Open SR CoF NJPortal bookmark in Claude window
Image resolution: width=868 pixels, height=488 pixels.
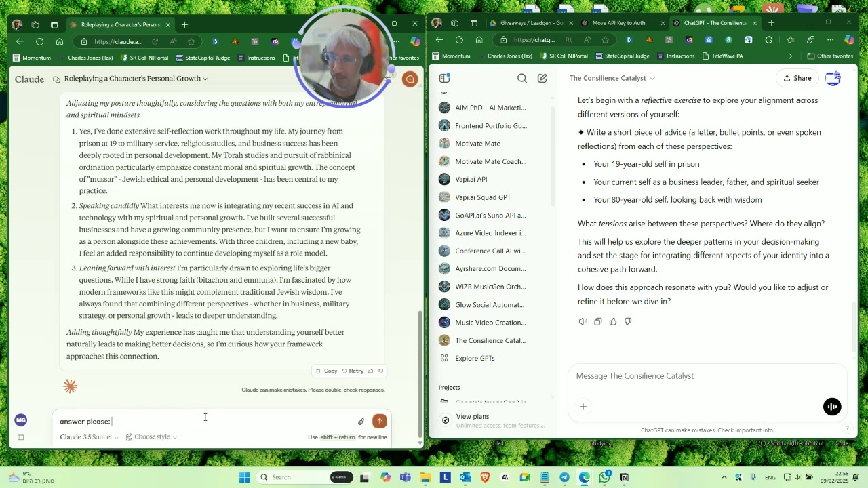tap(144, 58)
